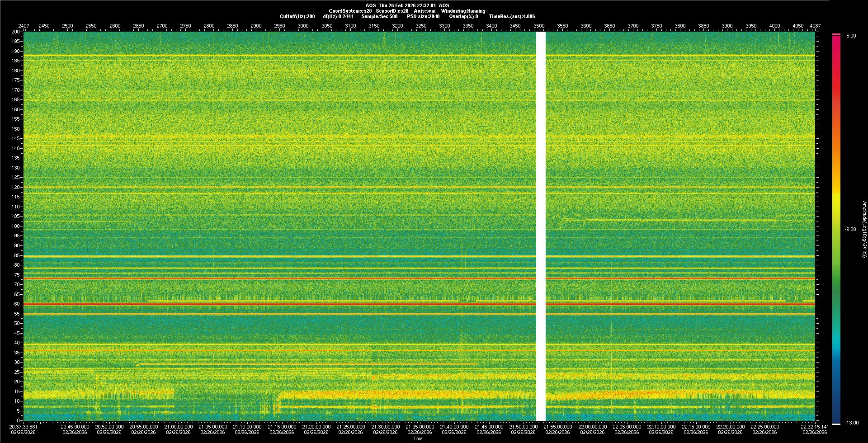Click the 200 Hz label on the frequency axis
868x443 pixels.
pos(16,32)
